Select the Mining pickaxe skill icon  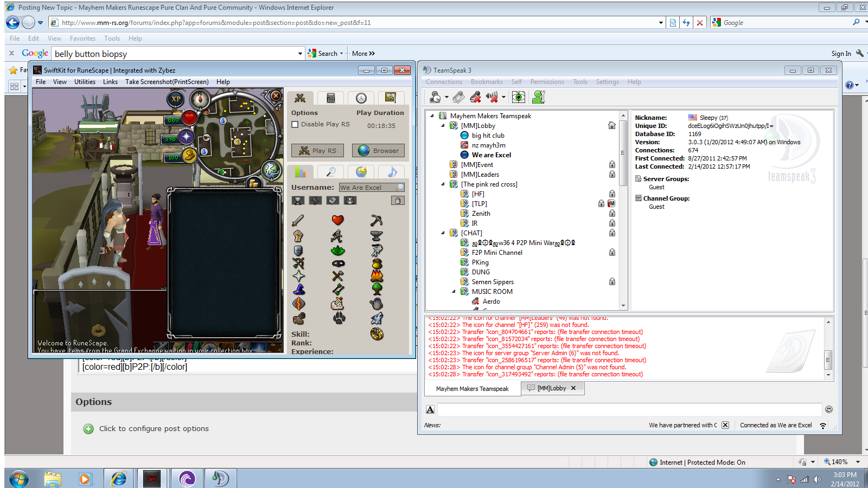point(376,220)
